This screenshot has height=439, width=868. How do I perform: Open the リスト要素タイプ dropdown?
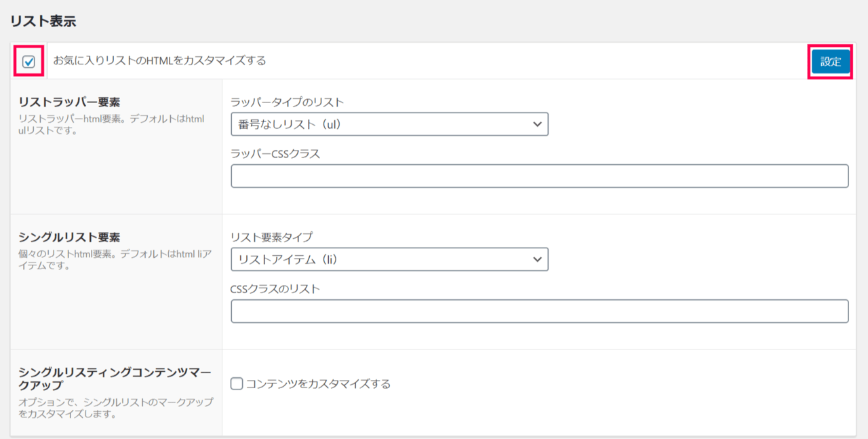click(389, 259)
